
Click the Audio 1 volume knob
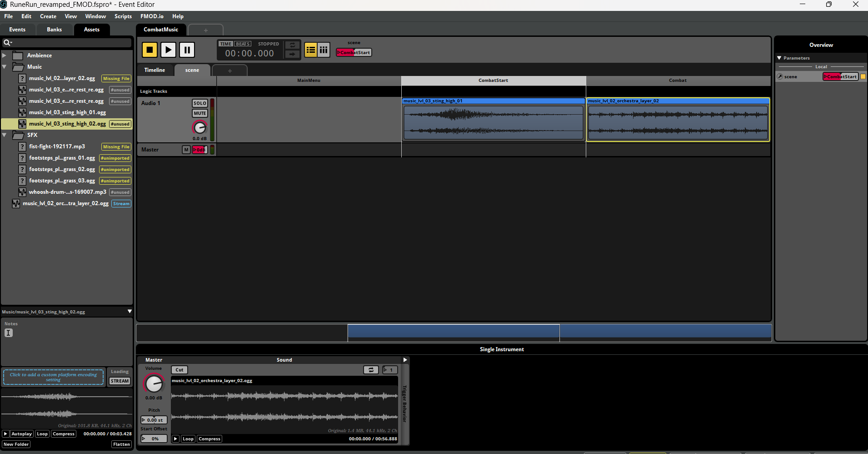click(x=200, y=128)
